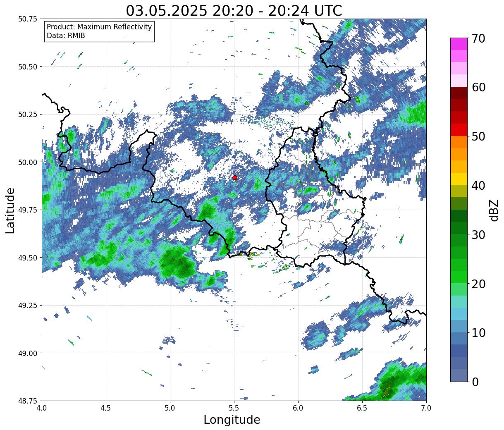This screenshot has width=504, height=430.
Task: Click the latitude tick label 48.75
Action: coord(28,401)
